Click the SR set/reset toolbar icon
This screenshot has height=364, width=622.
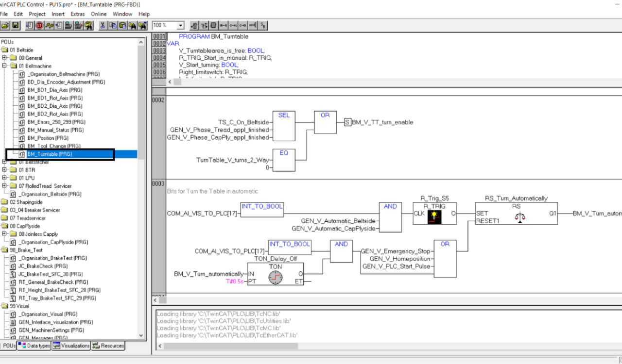(263, 25)
